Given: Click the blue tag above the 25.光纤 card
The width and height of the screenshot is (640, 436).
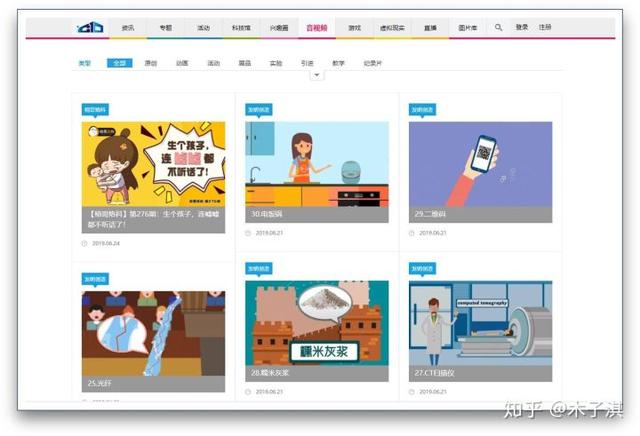Looking at the screenshot, I should pyautogui.click(x=95, y=279).
